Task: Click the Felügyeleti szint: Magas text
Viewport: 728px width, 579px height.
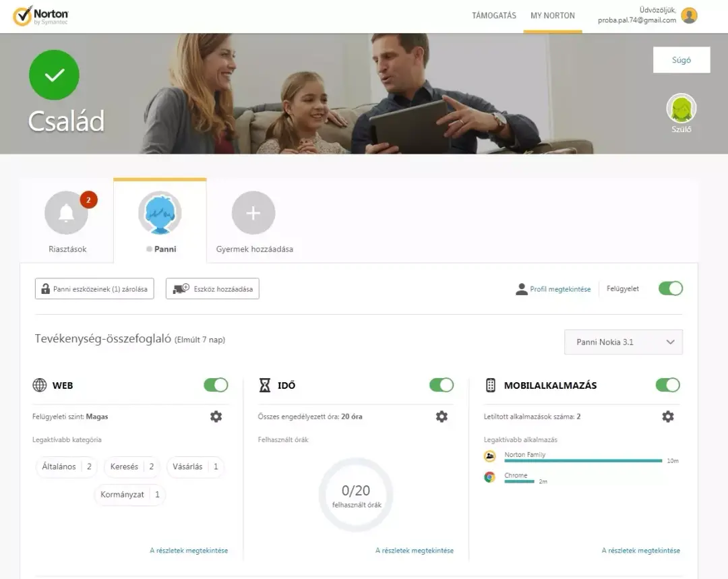Action: 70,417
